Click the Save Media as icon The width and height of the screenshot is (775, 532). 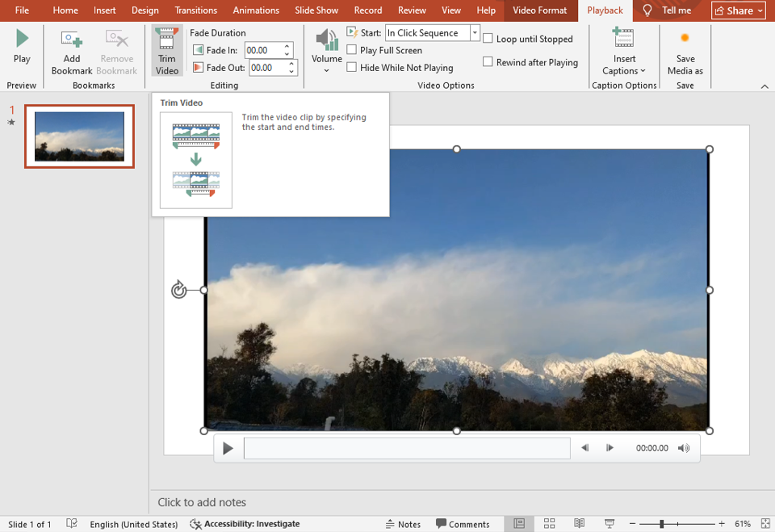pyautogui.click(x=685, y=39)
